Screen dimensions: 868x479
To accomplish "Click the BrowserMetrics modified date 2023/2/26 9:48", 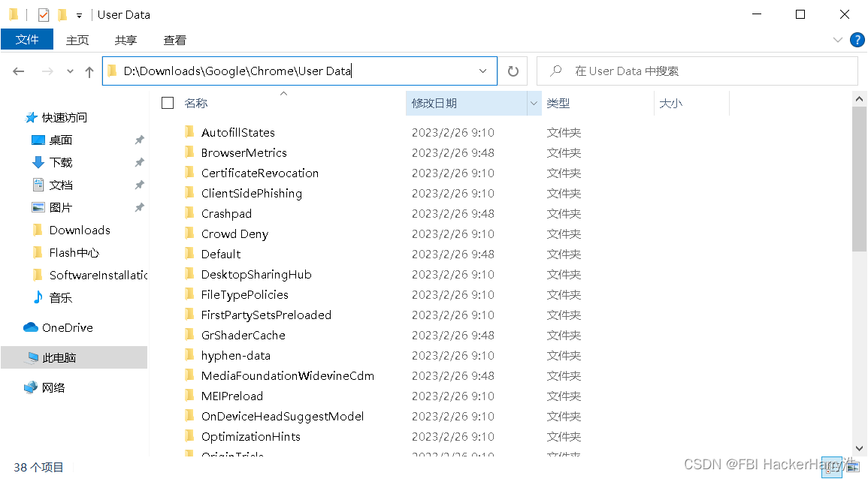I will click(x=453, y=152).
